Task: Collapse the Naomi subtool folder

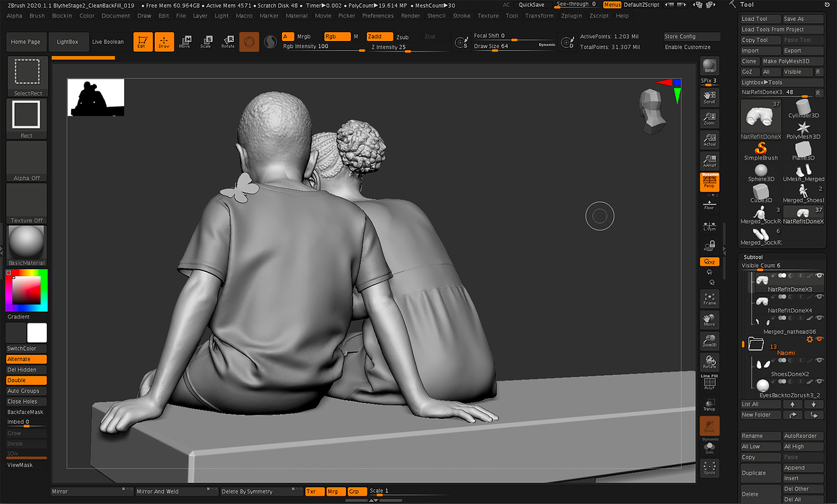Action: pos(755,343)
